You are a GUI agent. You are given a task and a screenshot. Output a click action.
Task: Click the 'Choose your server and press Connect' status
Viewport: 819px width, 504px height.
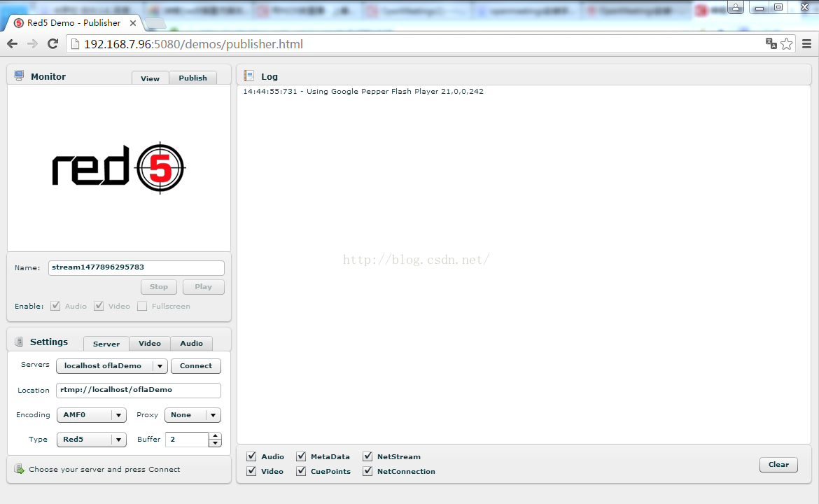pyautogui.click(x=104, y=469)
